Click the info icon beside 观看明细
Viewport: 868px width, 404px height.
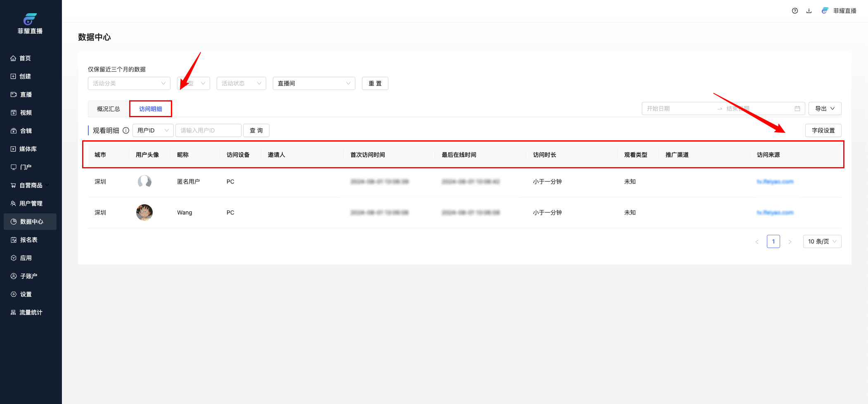[126, 130]
